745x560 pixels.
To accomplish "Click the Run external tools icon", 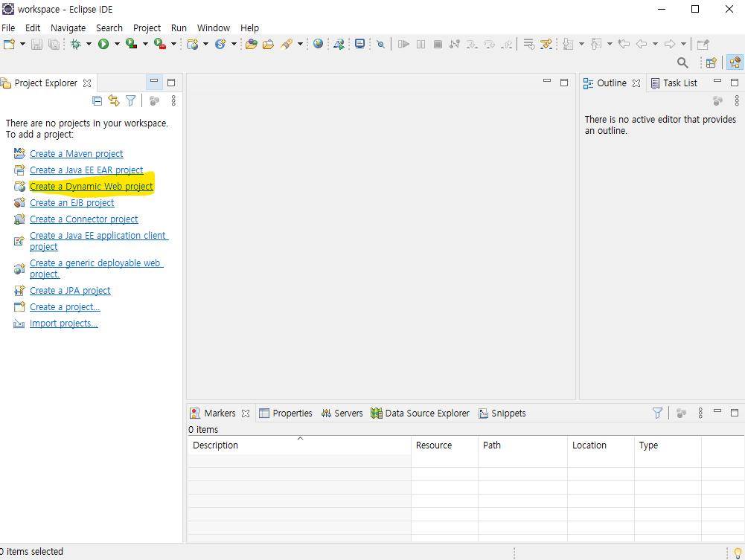I will [x=160, y=44].
